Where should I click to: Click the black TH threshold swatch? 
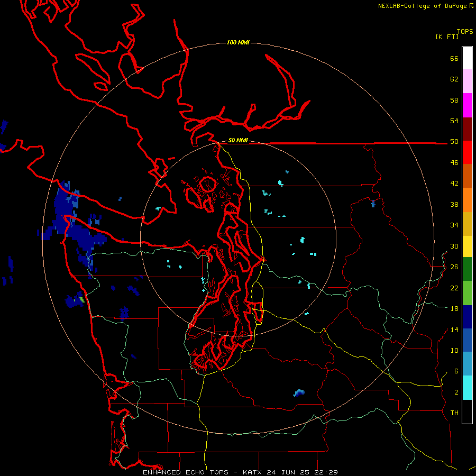pyautogui.click(x=467, y=411)
